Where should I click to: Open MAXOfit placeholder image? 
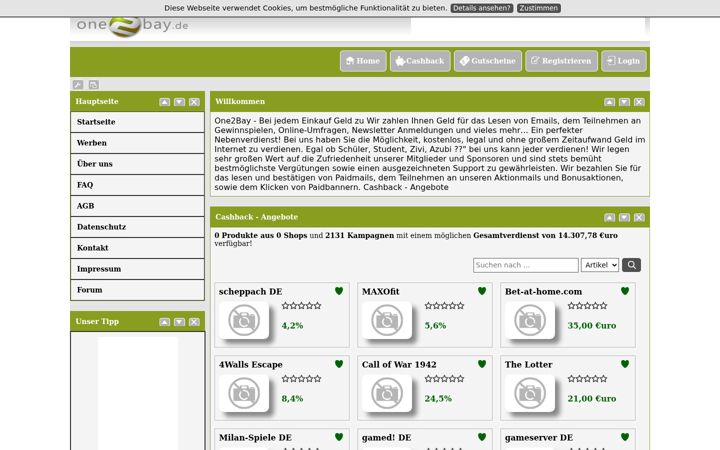click(x=387, y=320)
